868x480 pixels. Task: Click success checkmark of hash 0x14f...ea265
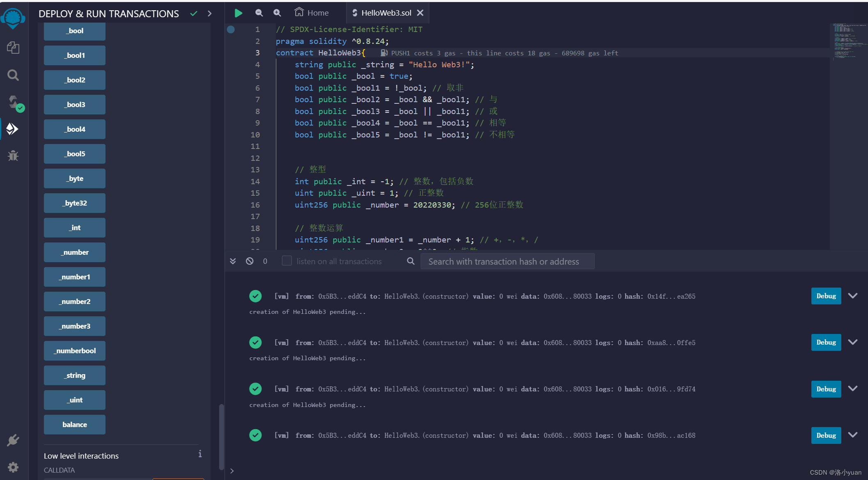255,296
